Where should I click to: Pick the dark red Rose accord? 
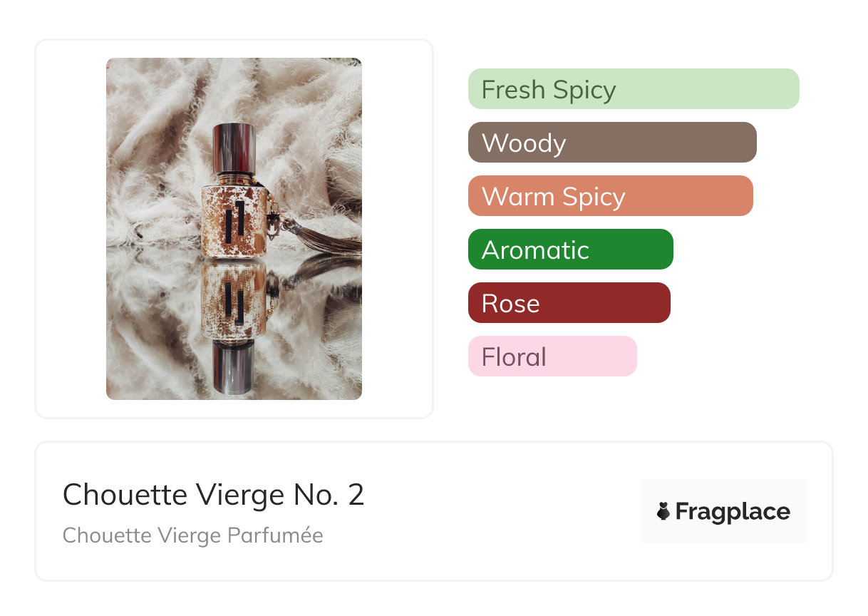click(569, 303)
